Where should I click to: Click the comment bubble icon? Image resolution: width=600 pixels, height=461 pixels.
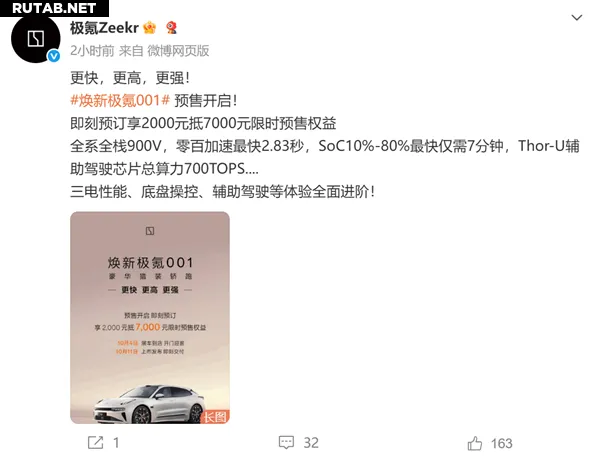click(286, 443)
